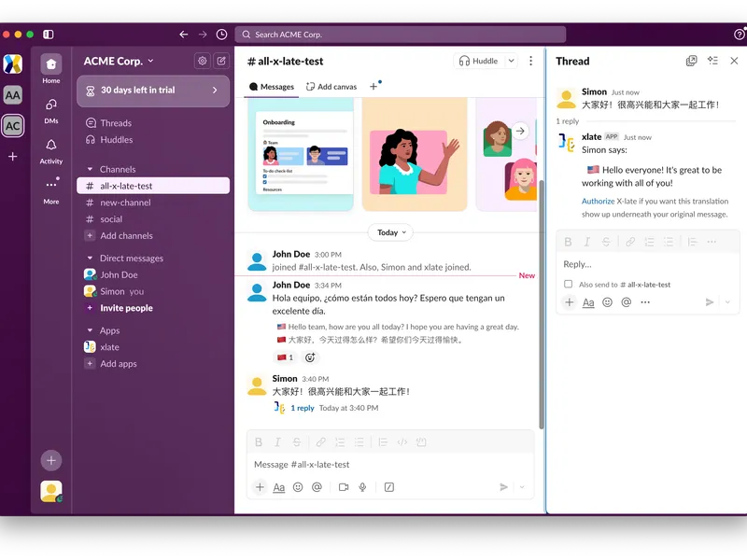
Task: Select the Home icon in the sidebar
Action: tap(51, 63)
